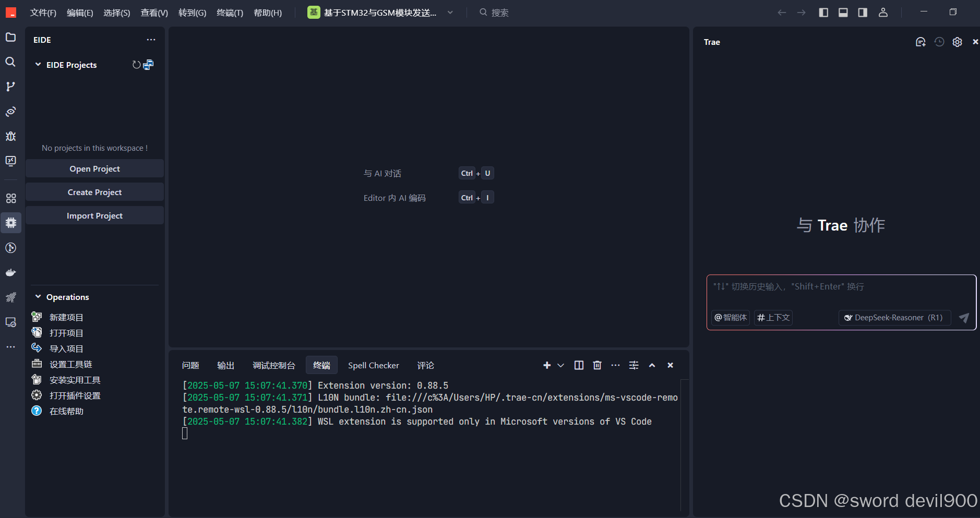The image size is (980, 518).
Task: Toggle the bottom panel layout icon
Action: [x=843, y=13]
